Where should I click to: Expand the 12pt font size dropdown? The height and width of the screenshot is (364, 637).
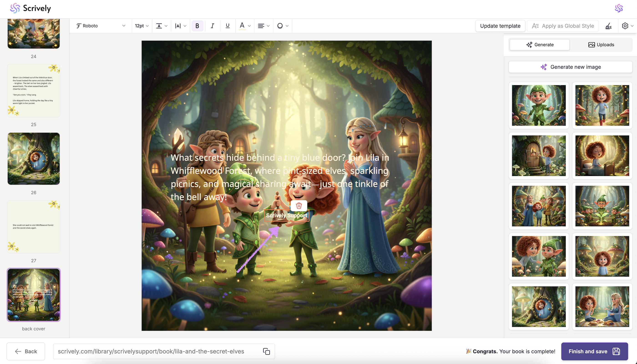(142, 26)
